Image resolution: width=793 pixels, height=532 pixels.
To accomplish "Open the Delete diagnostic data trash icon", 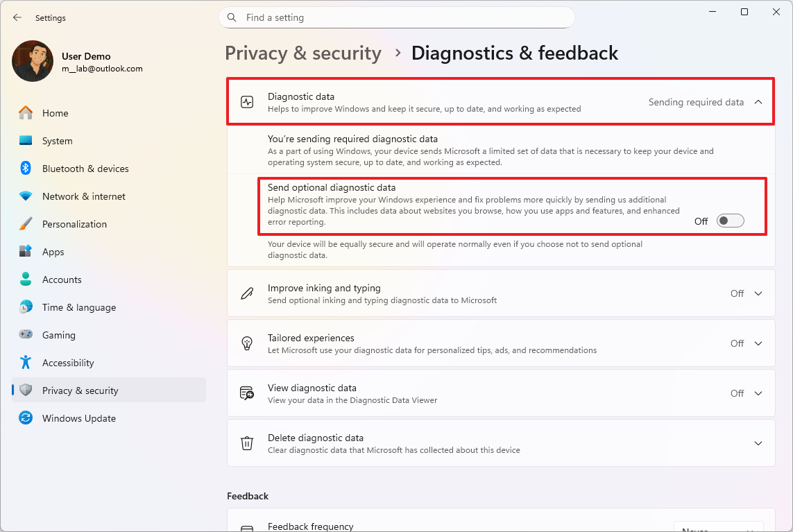I will pos(247,443).
